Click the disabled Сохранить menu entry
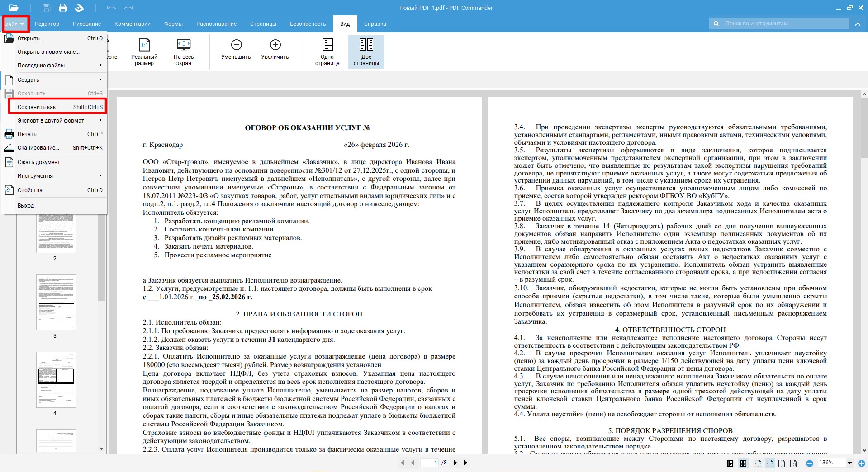The width and height of the screenshot is (868, 472). pos(55,94)
